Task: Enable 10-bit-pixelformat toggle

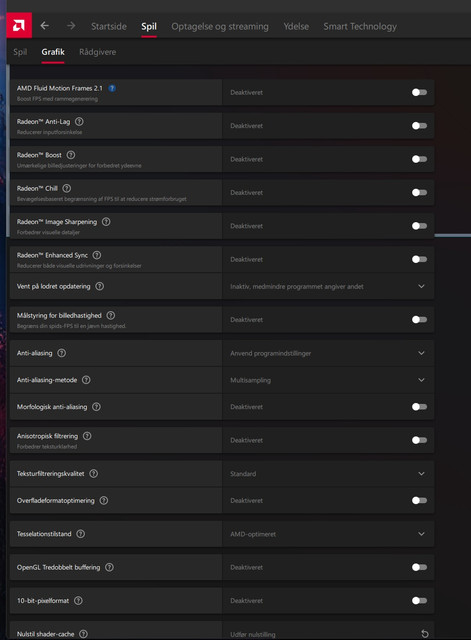Action: [x=419, y=600]
